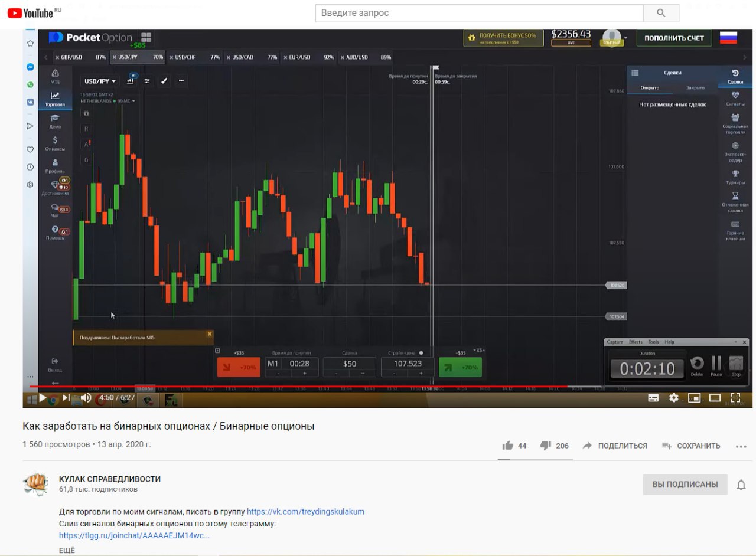Viewport: 756px width, 556px height.
Task: Click the YouTube search magnifier button
Action: [661, 13]
